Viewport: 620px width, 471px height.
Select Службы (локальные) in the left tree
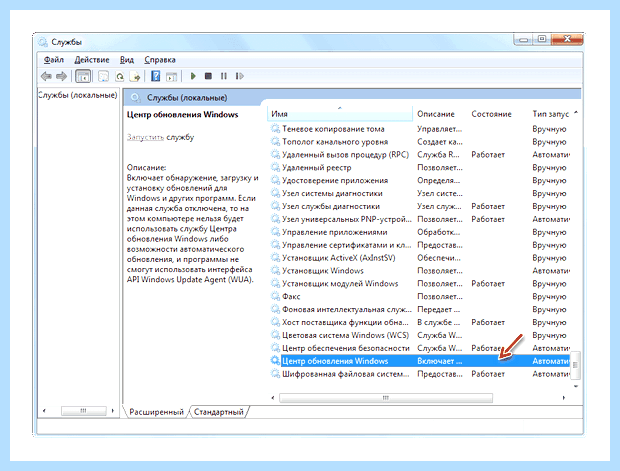pos(78,95)
